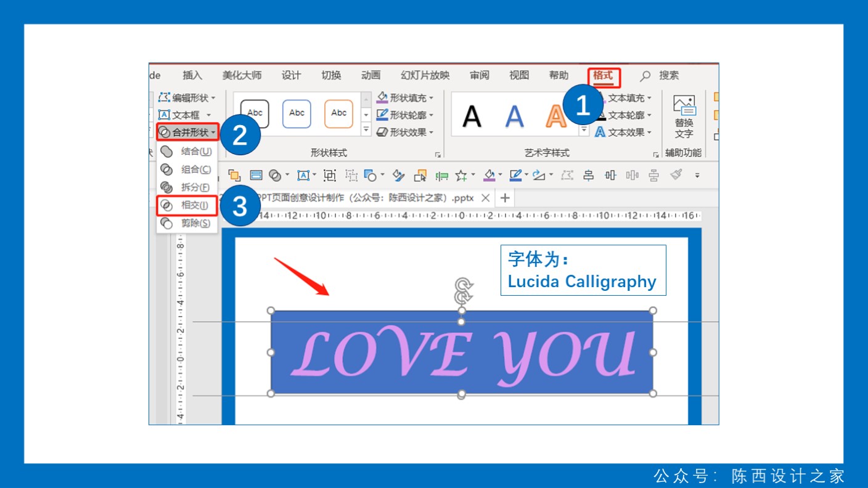
Task: Apply the orange outlined A WordArt style
Action: click(555, 116)
